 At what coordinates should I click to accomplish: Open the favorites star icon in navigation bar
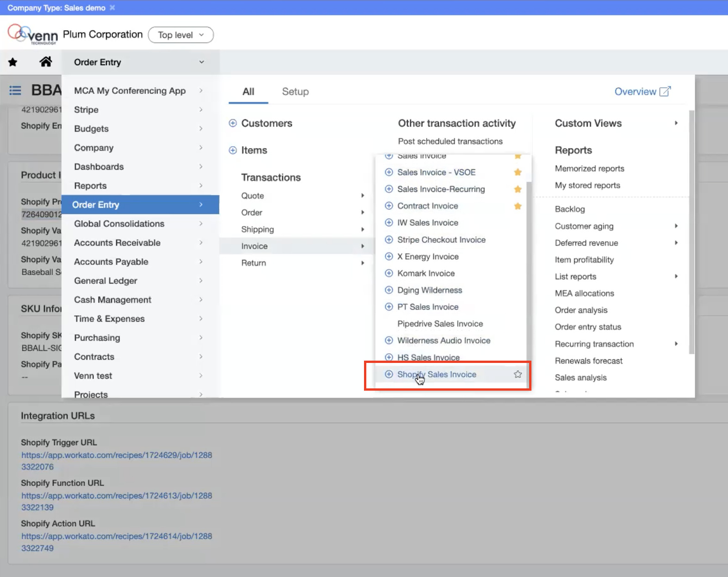13,62
